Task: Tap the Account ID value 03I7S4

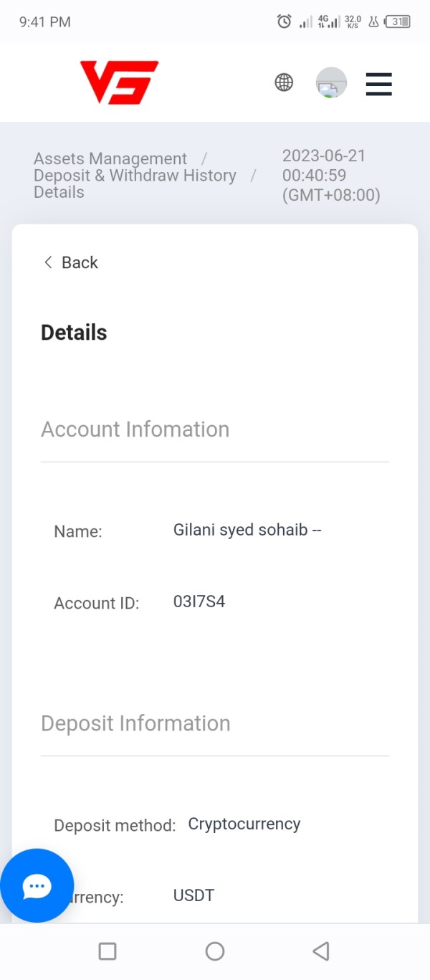Action: [199, 601]
